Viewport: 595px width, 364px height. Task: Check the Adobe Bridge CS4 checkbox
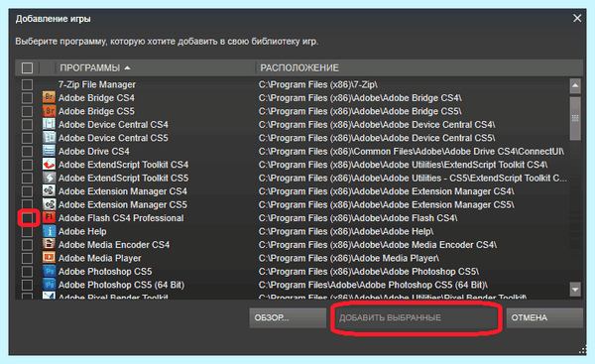[x=27, y=97]
